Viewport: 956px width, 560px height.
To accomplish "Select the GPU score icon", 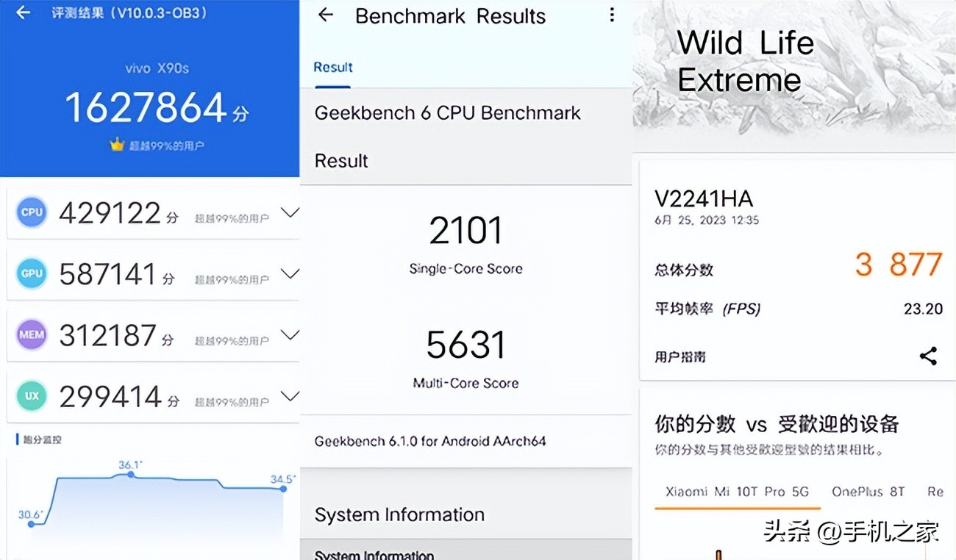I will pos(31,273).
